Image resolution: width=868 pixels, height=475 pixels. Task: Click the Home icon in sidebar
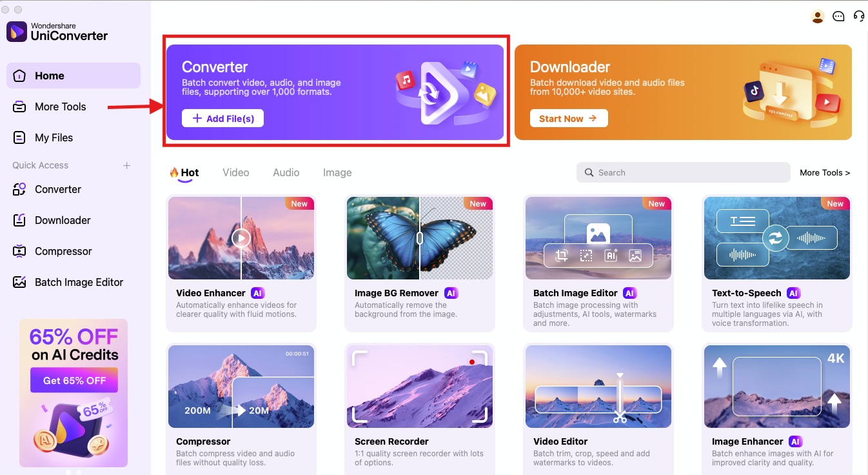coord(19,76)
